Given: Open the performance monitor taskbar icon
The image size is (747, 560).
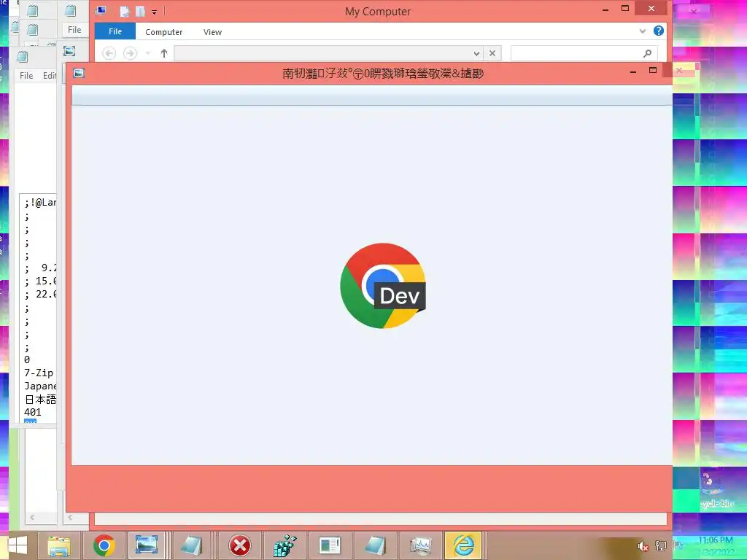Looking at the screenshot, I should (419, 545).
